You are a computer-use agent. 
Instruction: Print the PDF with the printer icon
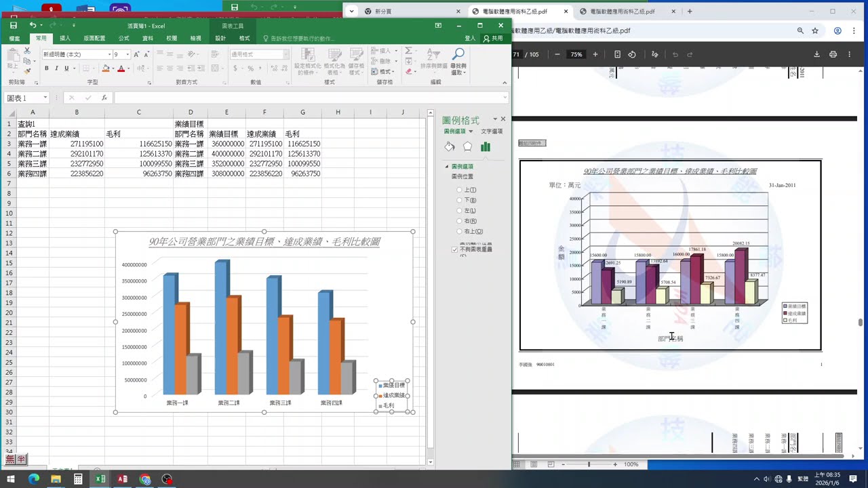(833, 54)
